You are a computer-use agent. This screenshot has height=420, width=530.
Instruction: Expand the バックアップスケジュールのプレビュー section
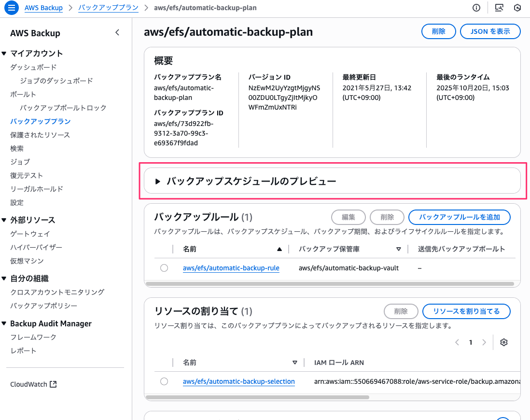[157, 182]
